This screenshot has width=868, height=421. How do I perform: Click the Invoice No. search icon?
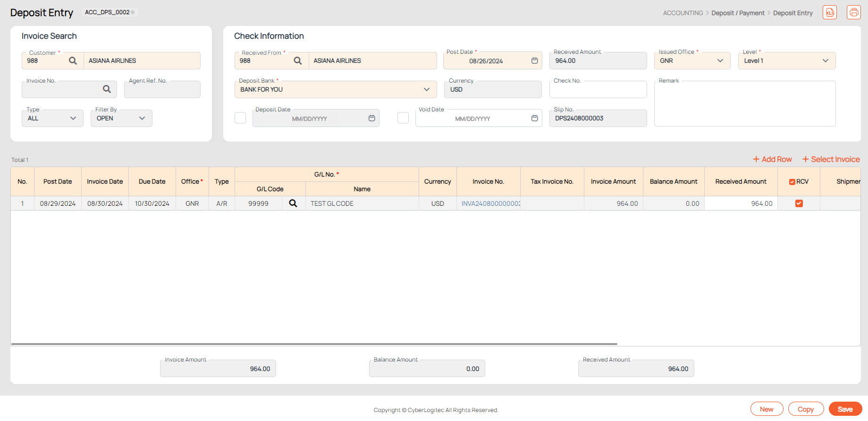[x=107, y=89]
